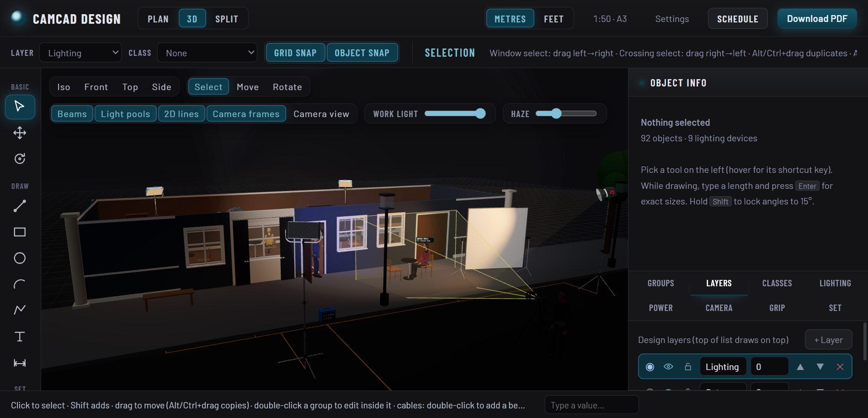Viewport: 868px width, 418px height.
Task: Toggle Camera frames display
Action: tap(246, 114)
